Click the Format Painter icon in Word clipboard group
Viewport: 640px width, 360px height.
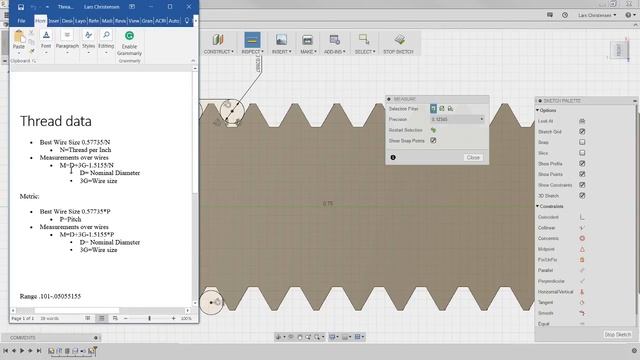31,51
